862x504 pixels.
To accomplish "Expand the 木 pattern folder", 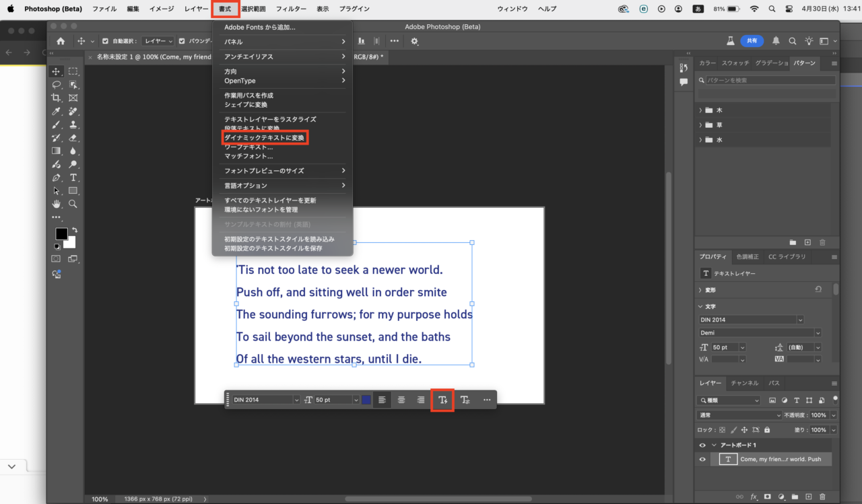I will tap(700, 110).
